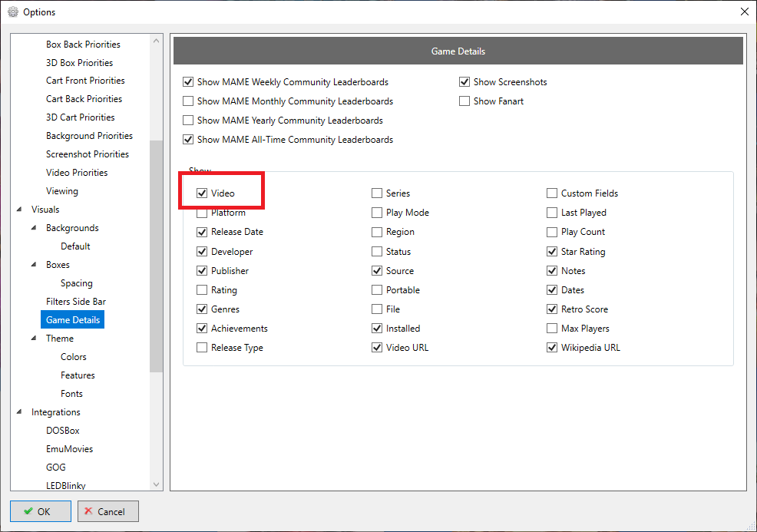Image resolution: width=757 pixels, height=532 pixels.
Task: Collapse the Backgrounds tree node
Action: tap(34, 228)
